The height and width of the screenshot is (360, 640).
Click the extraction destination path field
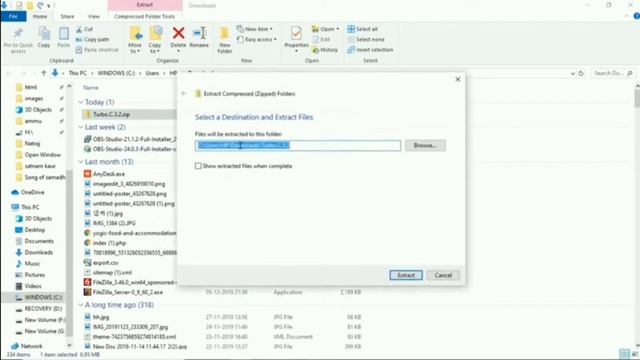coord(298,145)
